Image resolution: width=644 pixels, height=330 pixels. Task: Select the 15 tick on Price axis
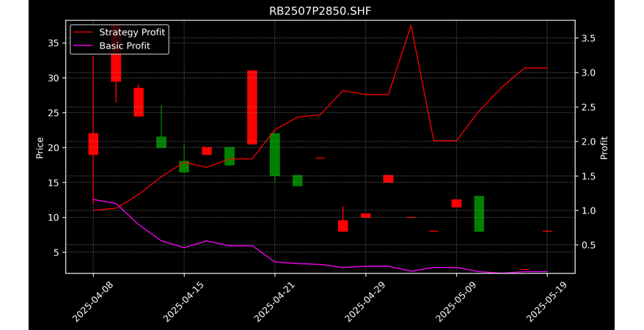(x=54, y=183)
